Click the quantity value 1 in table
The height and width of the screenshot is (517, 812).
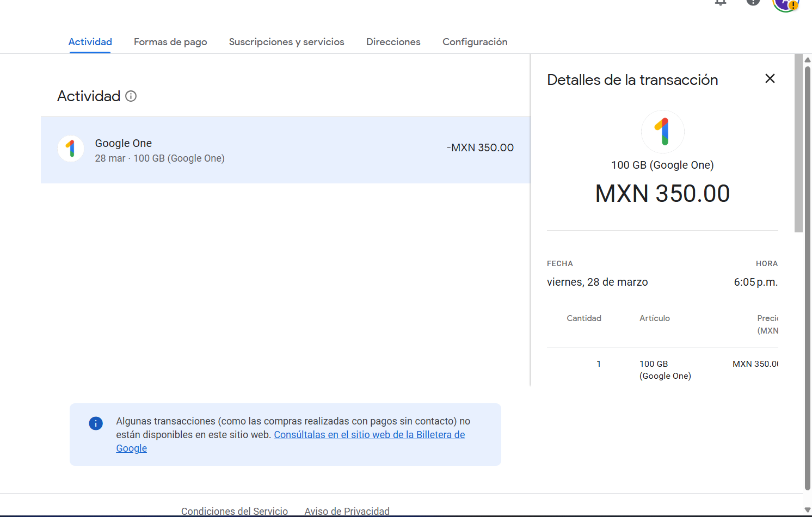click(x=599, y=364)
